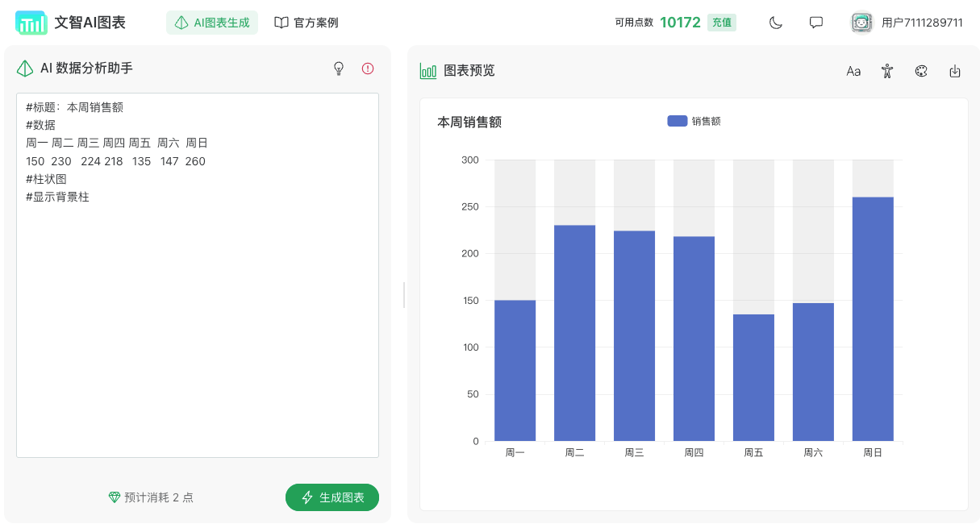Open the accessibility figure icon
The width and height of the screenshot is (980, 524).
coord(887,71)
